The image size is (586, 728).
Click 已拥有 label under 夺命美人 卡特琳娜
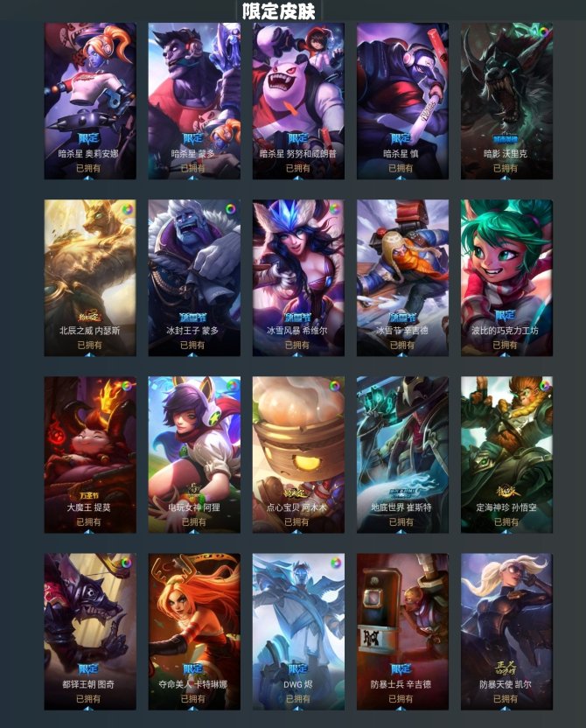pyautogui.click(x=192, y=699)
